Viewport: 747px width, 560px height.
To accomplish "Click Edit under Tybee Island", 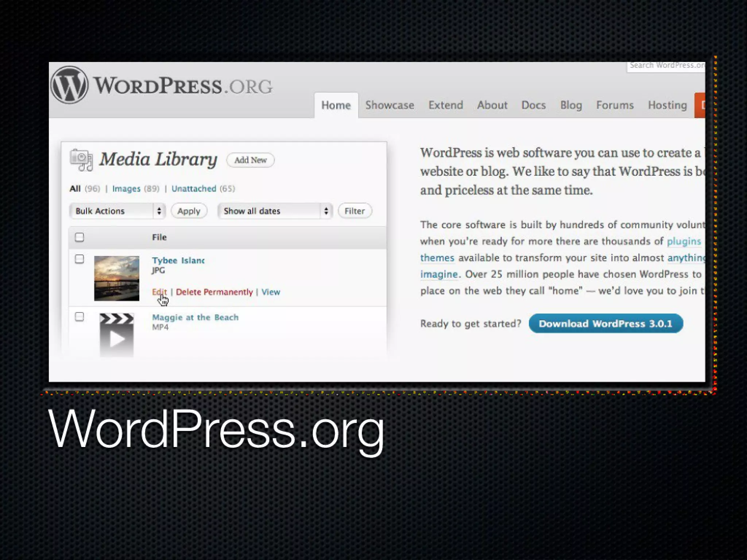I will pyautogui.click(x=159, y=292).
